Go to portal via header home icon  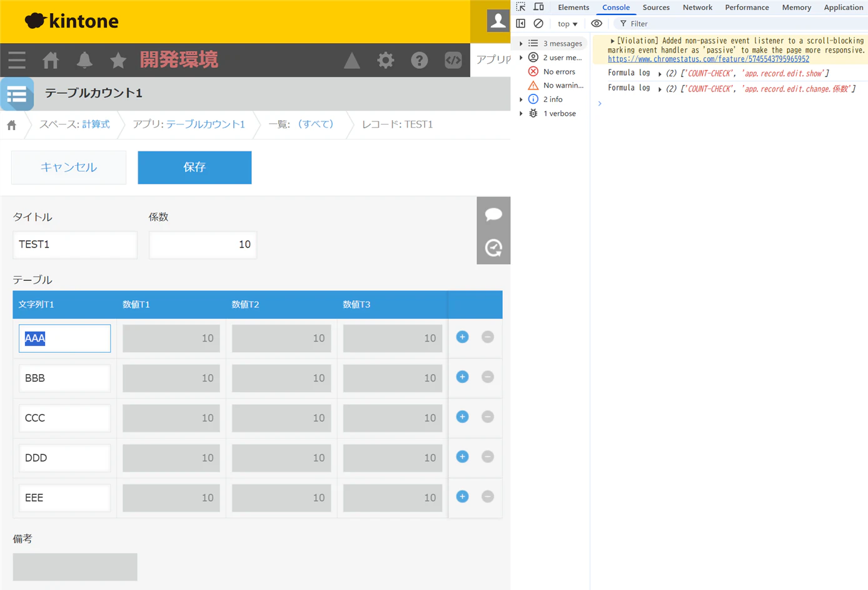coord(51,60)
